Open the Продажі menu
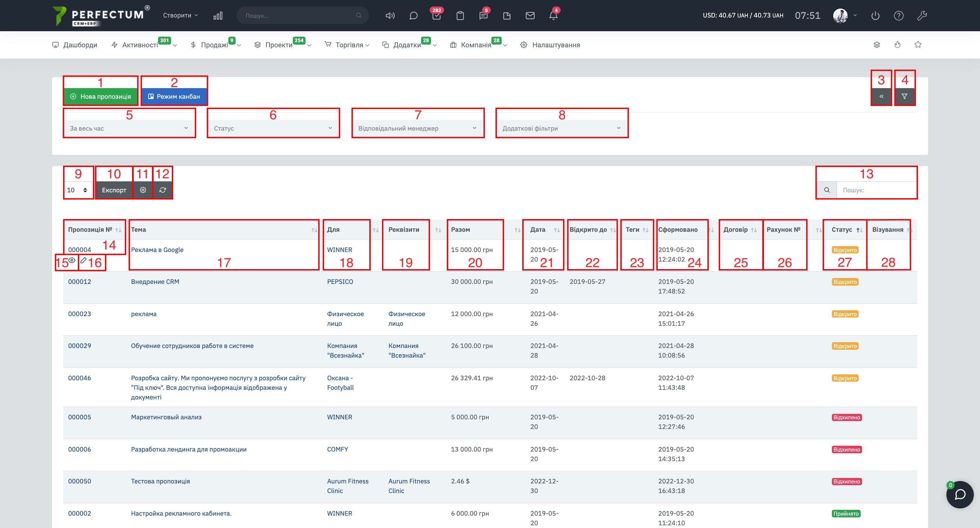The image size is (980, 528). pyautogui.click(x=215, y=45)
